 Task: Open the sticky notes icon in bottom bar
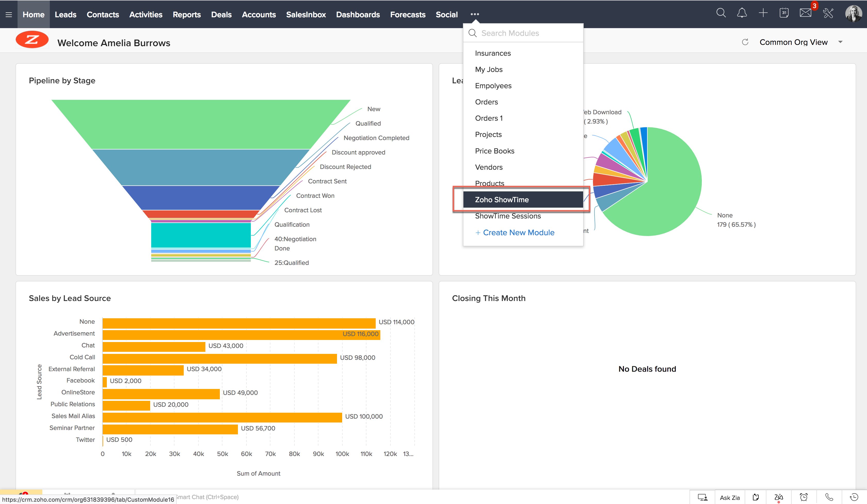tap(756, 497)
